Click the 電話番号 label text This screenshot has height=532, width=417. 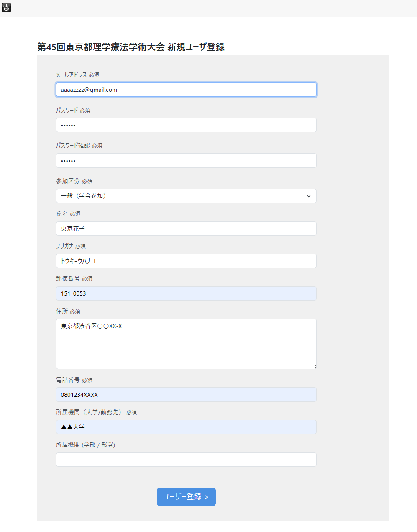(68, 380)
